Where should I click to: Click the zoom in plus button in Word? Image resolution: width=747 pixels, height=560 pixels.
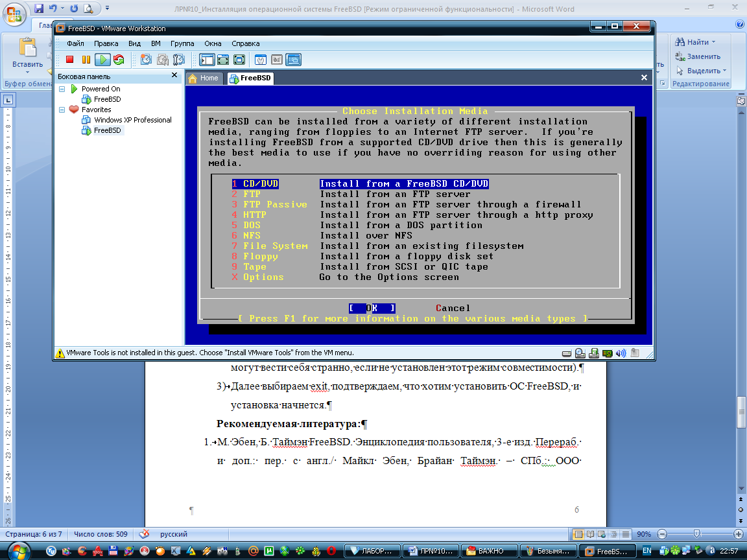point(739,534)
